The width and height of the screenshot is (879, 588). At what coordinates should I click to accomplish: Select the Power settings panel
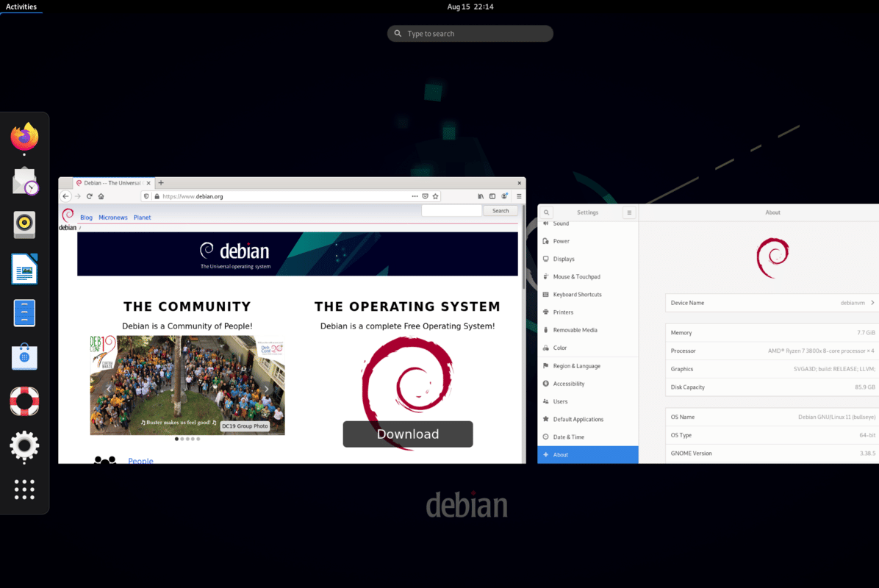tap(587, 241)
